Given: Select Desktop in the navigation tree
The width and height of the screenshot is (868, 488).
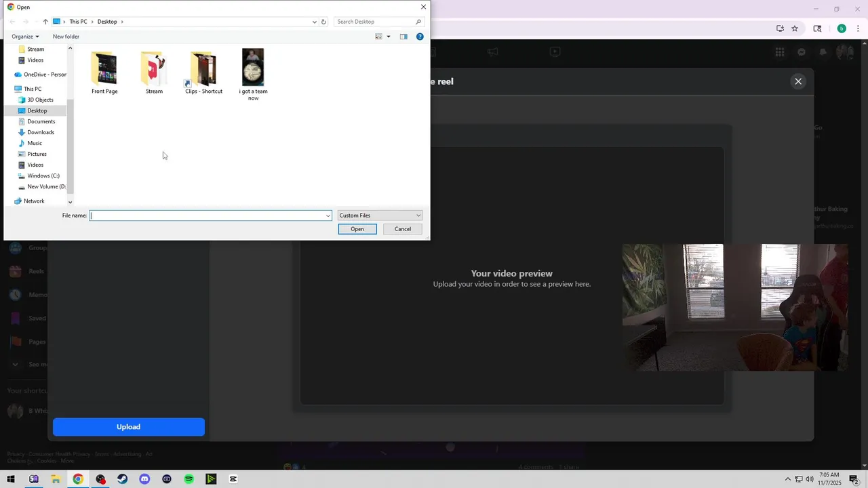Looking at the screenshot, I should click(x=37, y=110).
